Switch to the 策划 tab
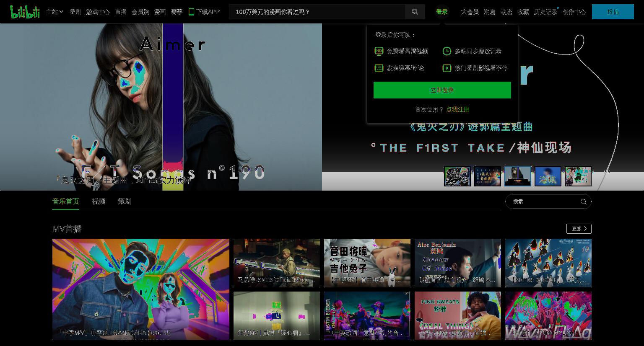The image size is (644, 346). point(124,201)
